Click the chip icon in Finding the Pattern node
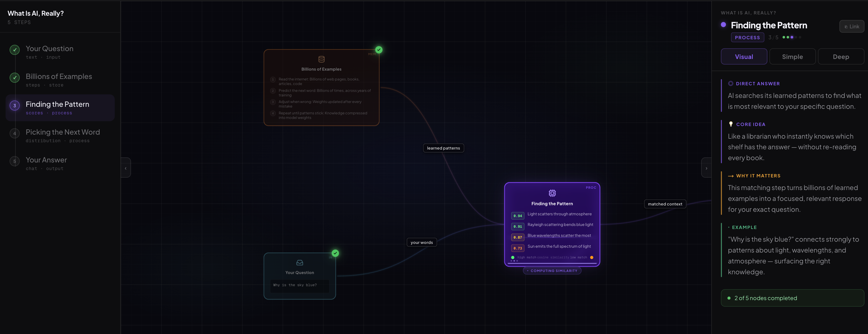 tap(552, 193)
